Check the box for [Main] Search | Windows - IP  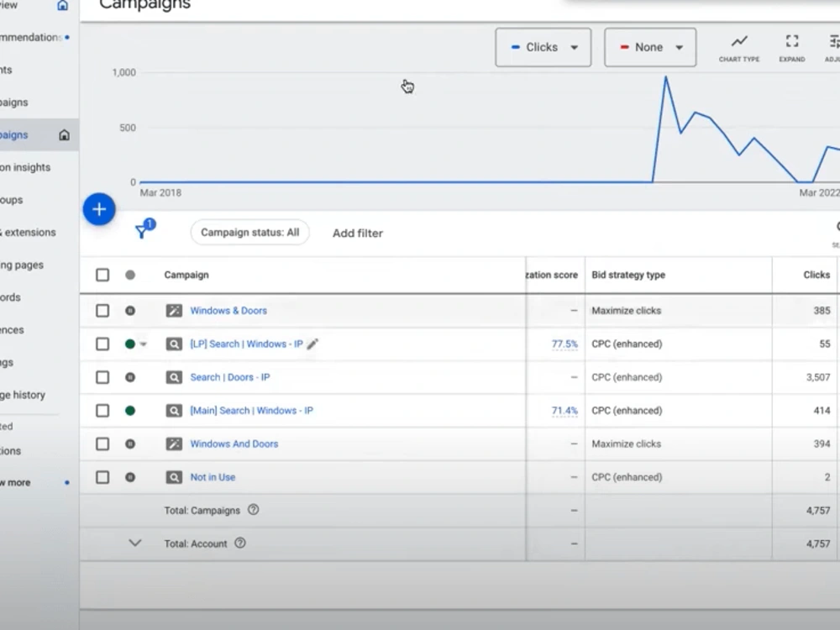[x=102, y=411]
